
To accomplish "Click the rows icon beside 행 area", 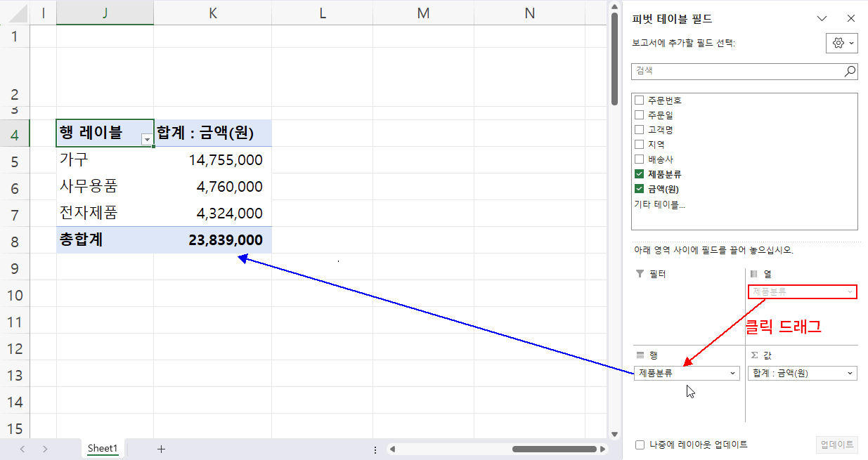I will point(640,355).
